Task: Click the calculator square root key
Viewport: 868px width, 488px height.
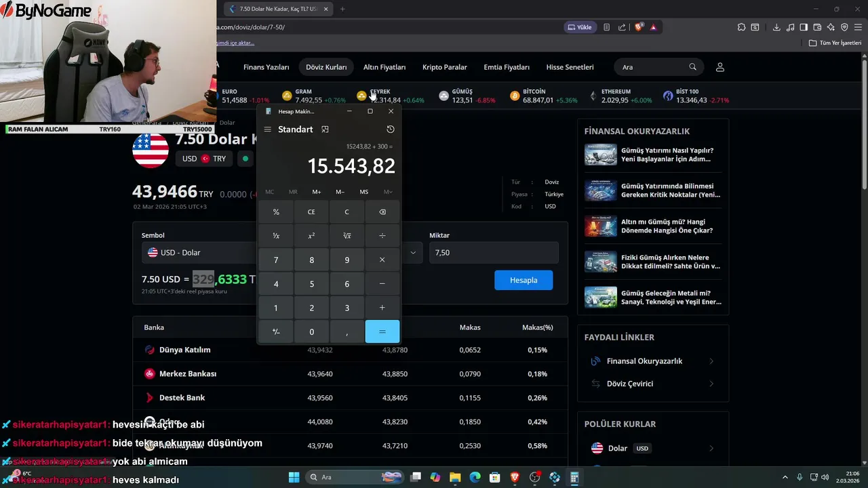Action: pyautogui.click(x=347, y=236)
